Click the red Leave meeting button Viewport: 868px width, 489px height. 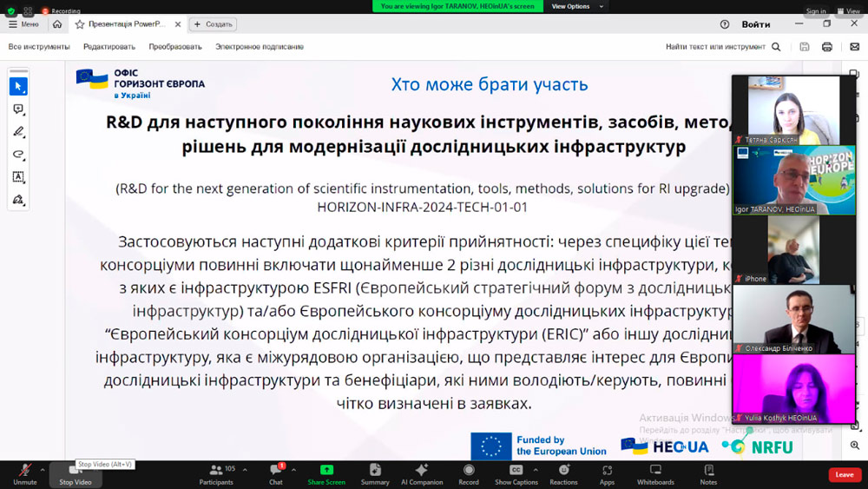coord(844,475)
